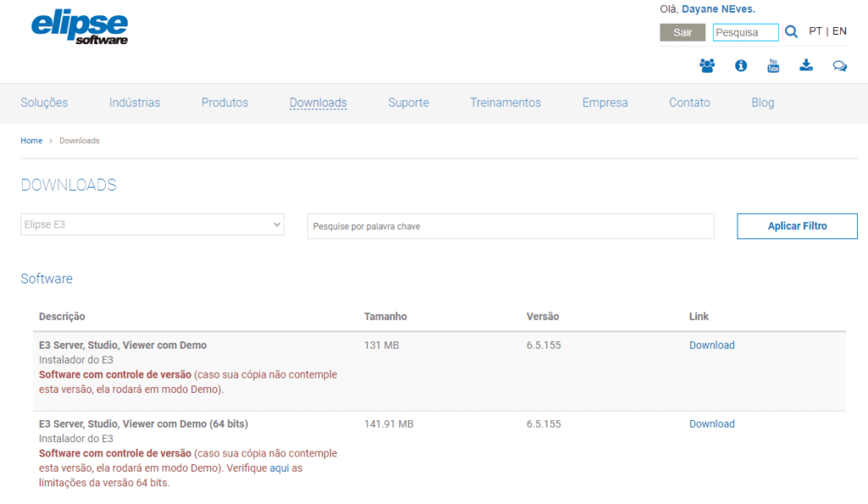The image size is (868, 504).
Task: Click the Aplicar Filtro button
Action: click(797, 226)
